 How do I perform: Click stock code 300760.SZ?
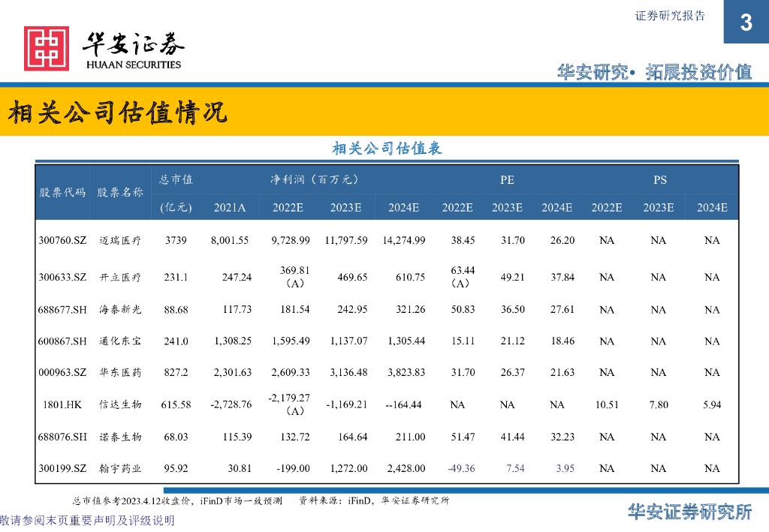coord(62,240)
